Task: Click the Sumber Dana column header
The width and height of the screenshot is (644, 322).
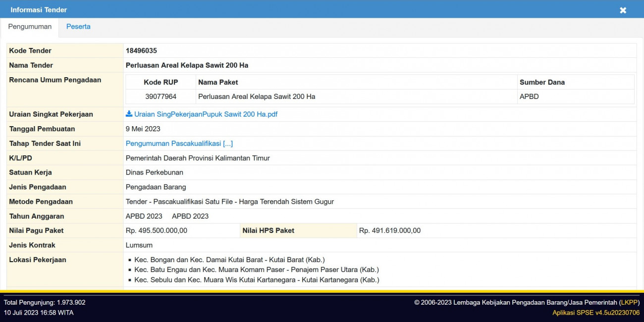Action: pyautogui.click(x=542, y=82)
